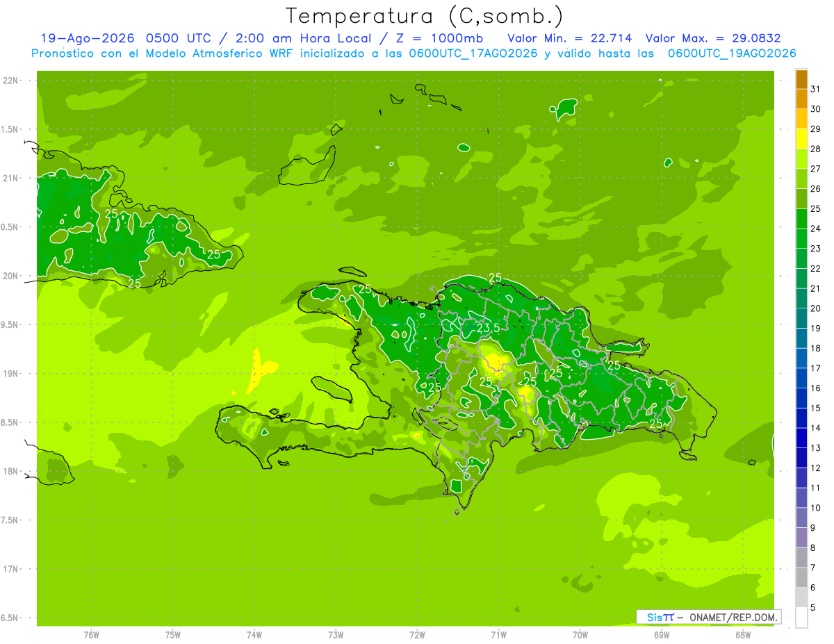Viewport: 834px width, 644px height.
Task: Click the legend value 27
Action: (816, 169)
